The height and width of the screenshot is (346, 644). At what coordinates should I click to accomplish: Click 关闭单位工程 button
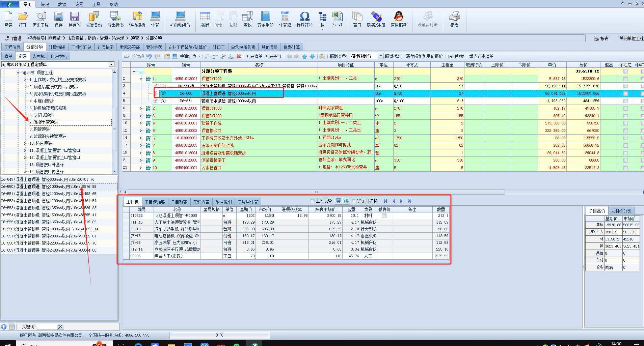coord(631,38)
